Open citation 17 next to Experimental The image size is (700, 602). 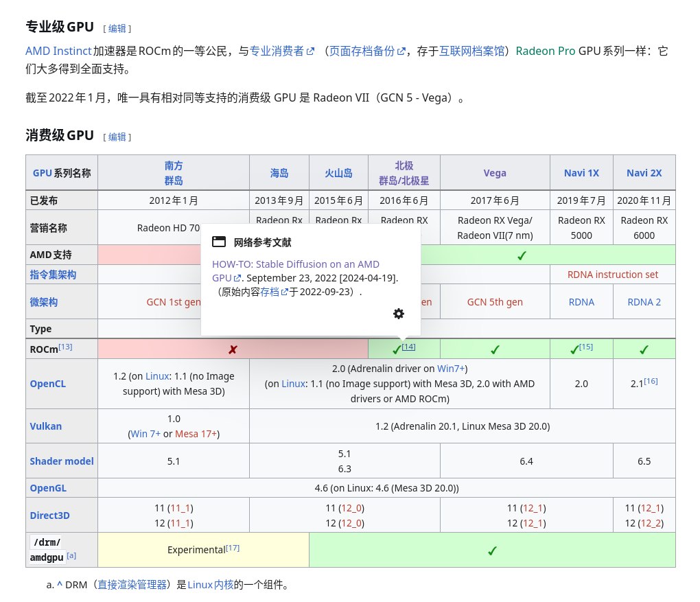coord(233,548)
